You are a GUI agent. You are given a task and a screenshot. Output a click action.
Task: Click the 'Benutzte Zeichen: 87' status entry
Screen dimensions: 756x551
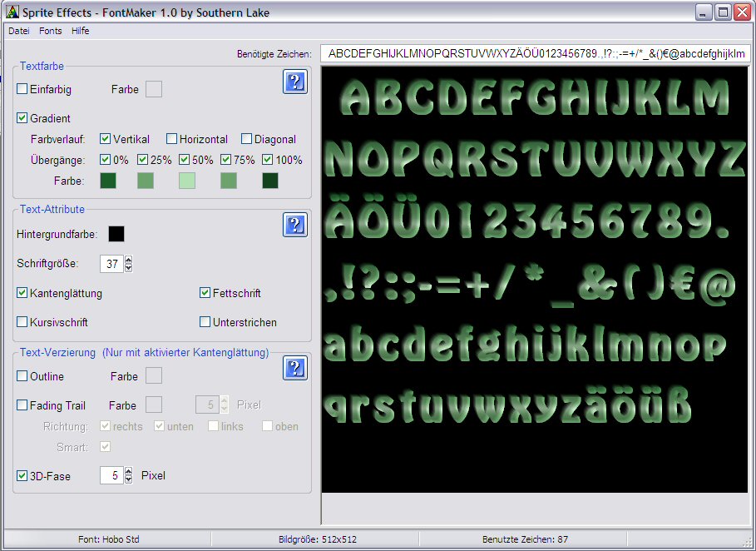tap(525, 539)
